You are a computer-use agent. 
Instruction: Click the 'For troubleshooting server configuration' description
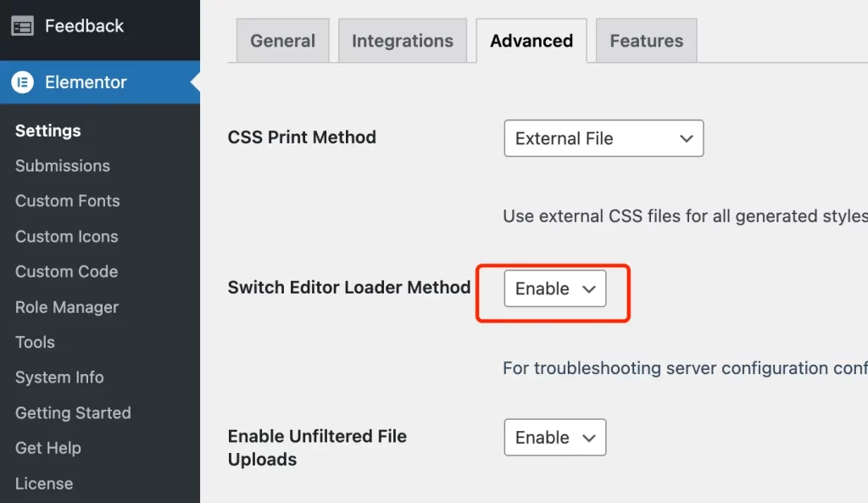tap(685, 368)
